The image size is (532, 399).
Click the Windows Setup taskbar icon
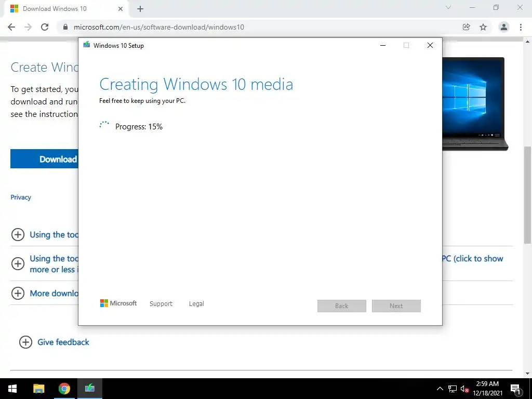click(x=89, y=389)
